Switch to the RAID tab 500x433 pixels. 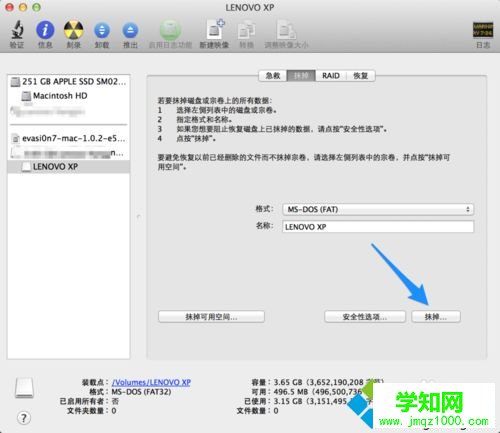tap(331, 76)
